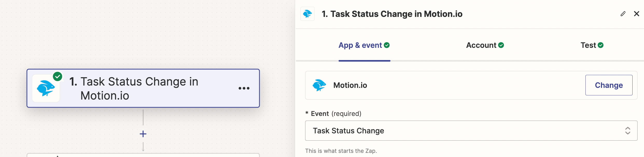The width and height of the screenshot is (644, 157).
Task: Click the Event dropdown up-down arrows
Action: point(628,130)
